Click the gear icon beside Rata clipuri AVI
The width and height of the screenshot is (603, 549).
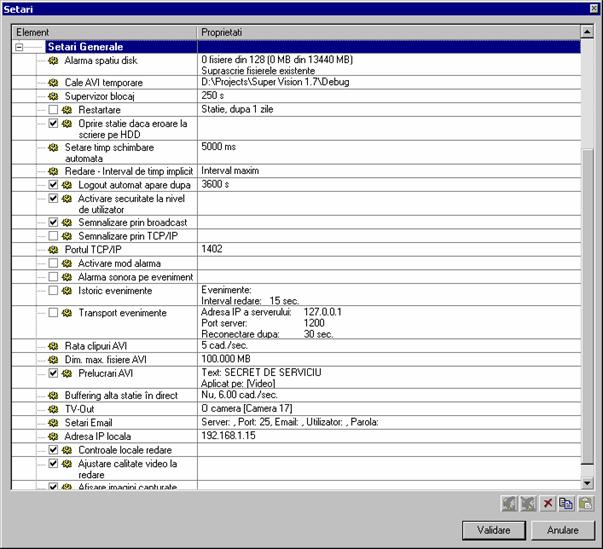[54, 345]
